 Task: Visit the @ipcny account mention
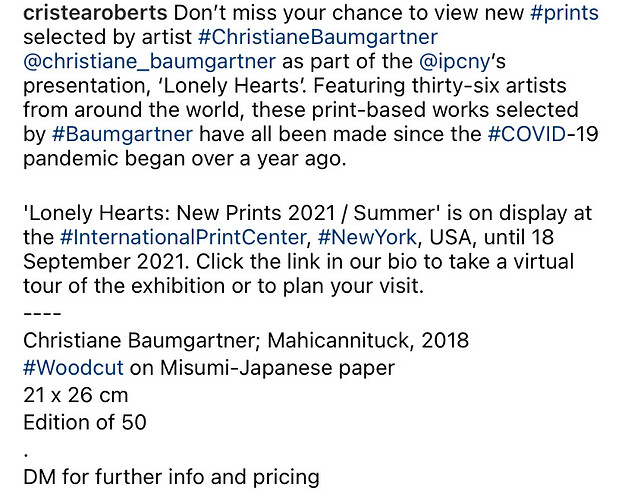[x=455, y=62]
